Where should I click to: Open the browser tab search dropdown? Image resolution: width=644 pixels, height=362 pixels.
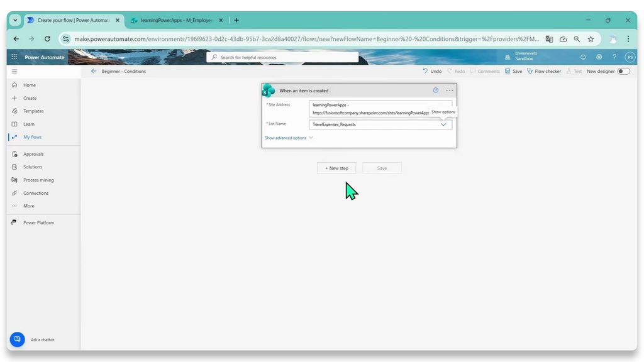[15, 20]
